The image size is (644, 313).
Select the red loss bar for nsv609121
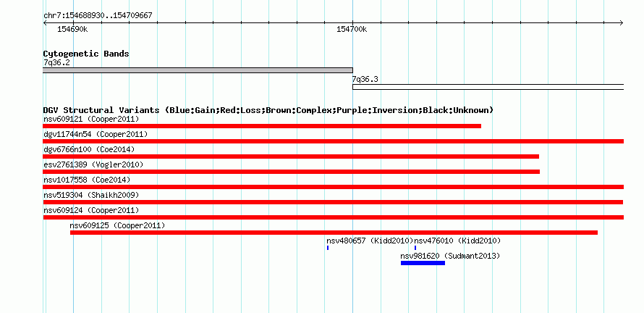pyautogui.click(x=262, y=126)
